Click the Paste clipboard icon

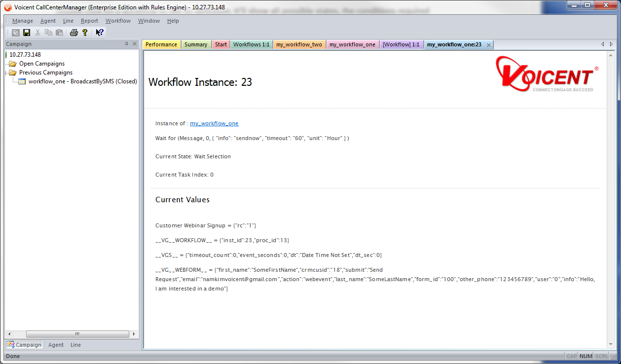click(x=59, y=33)
